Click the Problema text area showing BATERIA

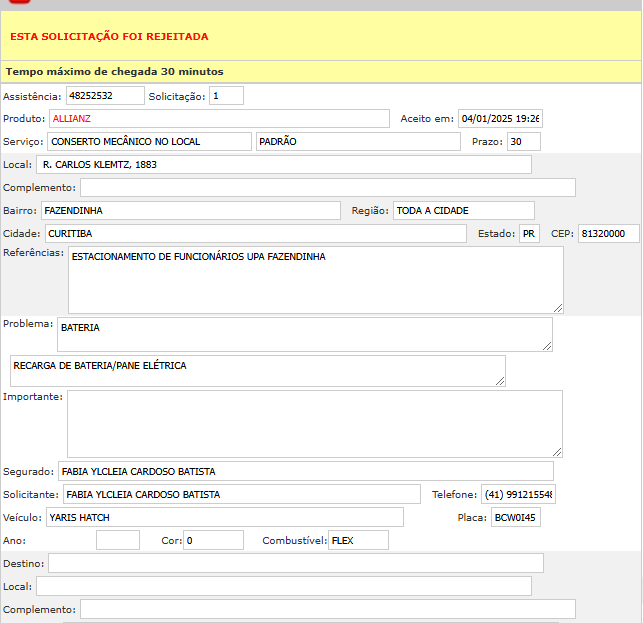(304, 335)
